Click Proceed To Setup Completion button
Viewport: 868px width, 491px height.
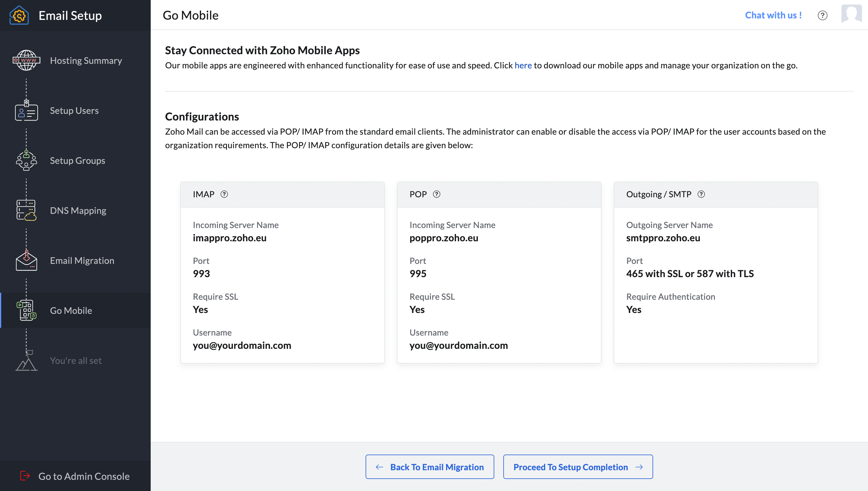point(578,467)
